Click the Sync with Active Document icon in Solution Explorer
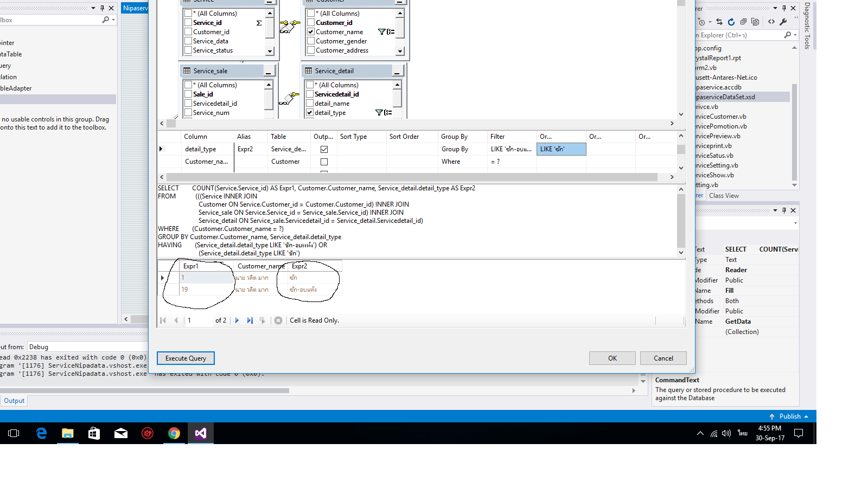The width and height of the screenshot is (868, 488). click(719, 22)
